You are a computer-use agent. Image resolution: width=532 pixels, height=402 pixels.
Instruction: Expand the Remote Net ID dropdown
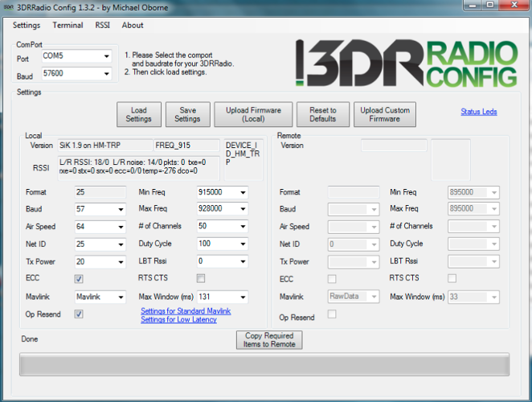pyautogui.click(x=374, y=244)
